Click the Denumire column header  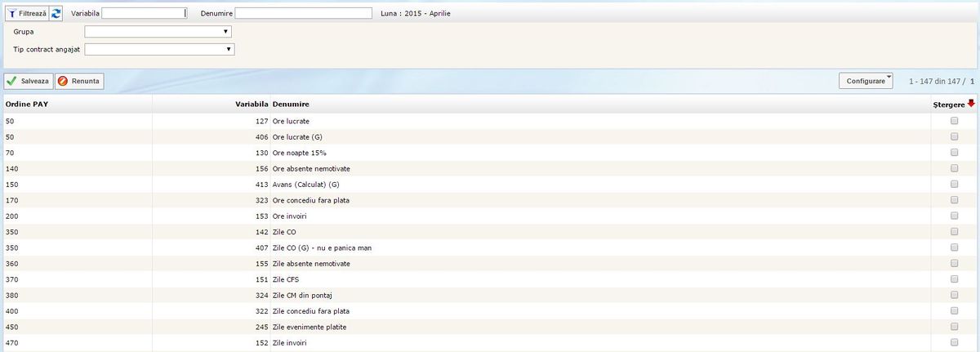tap(291, 105)
